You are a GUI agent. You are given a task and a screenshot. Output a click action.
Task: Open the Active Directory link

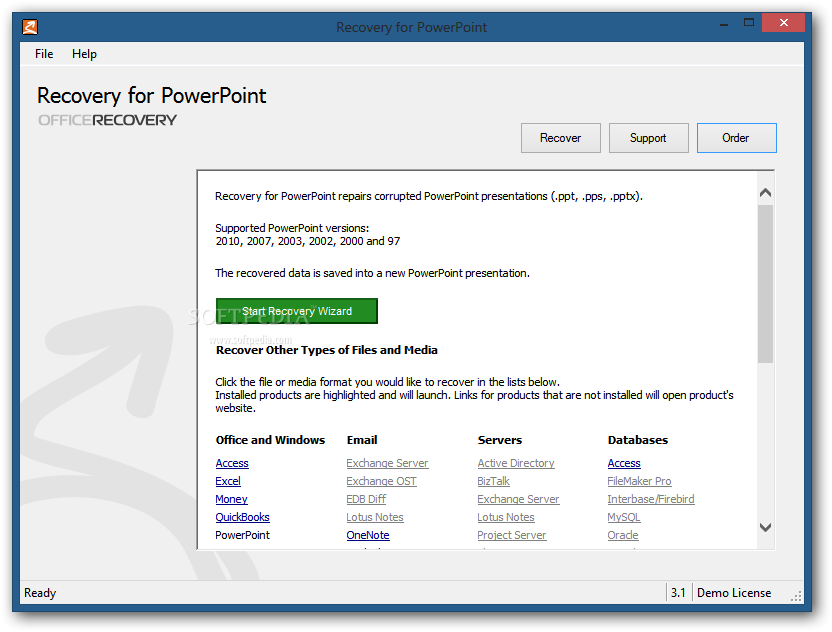(516, 463)
